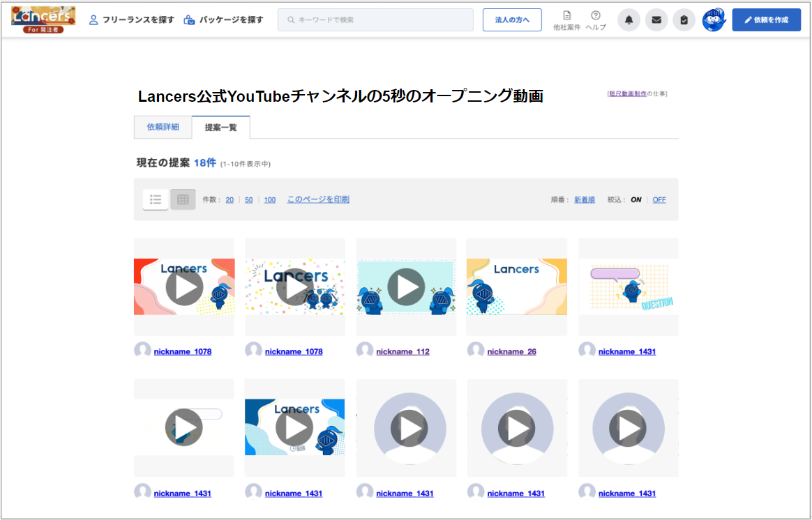The image size is (812, 520).
Task: Switch to list view layout
Action: [156, 199]
